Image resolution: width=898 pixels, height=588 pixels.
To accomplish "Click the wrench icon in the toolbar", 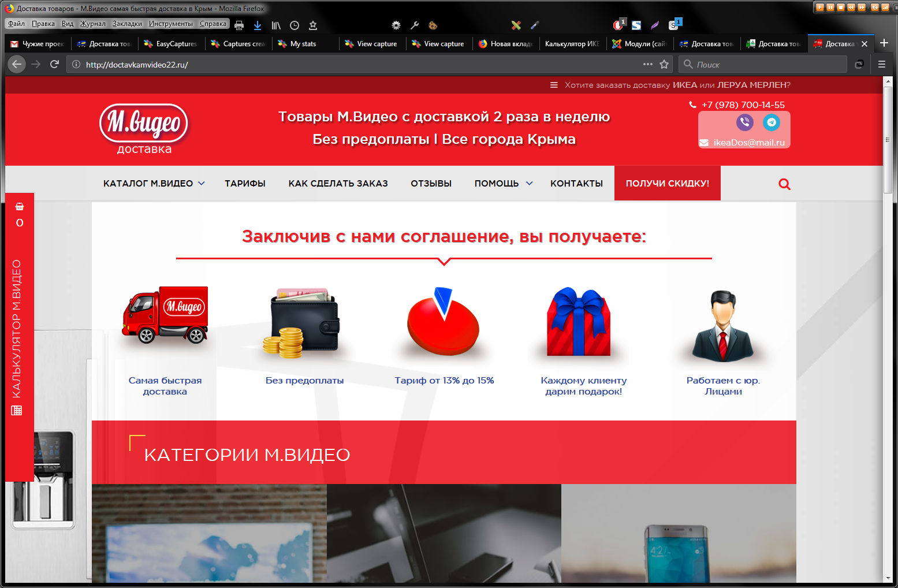I will click(x=415, y=25).
